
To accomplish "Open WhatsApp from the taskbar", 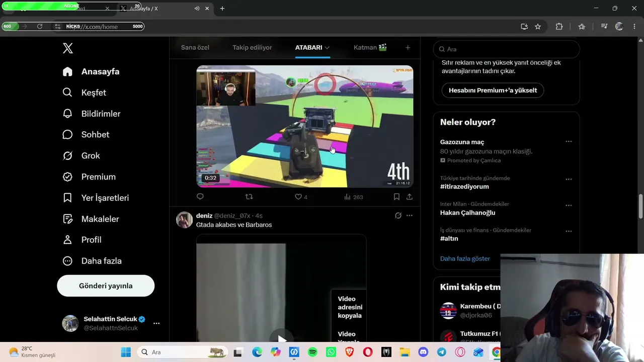I will [331, 352].
